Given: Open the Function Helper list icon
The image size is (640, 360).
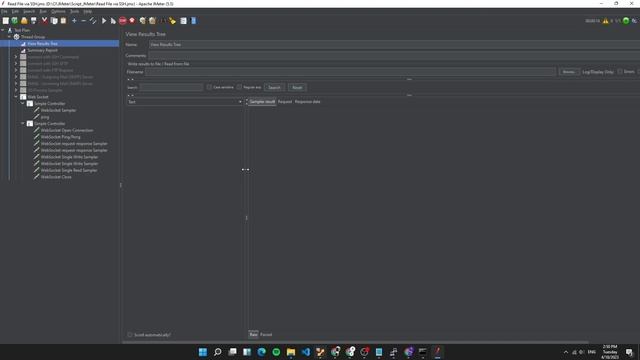Looking at the screenshot, I should point(184,21).
